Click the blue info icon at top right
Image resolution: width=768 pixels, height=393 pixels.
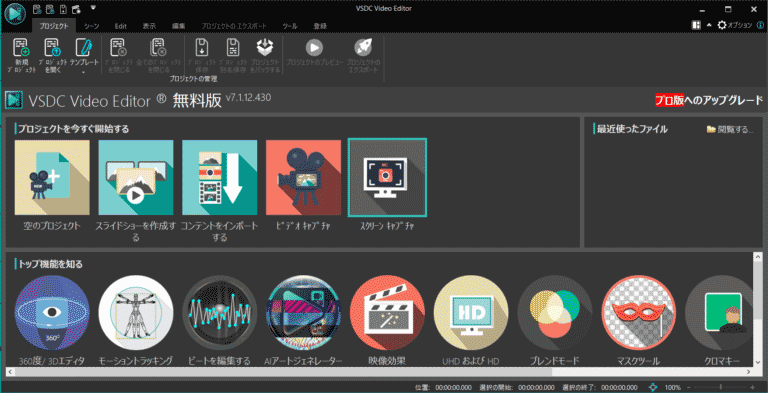(x=760, y=25)
